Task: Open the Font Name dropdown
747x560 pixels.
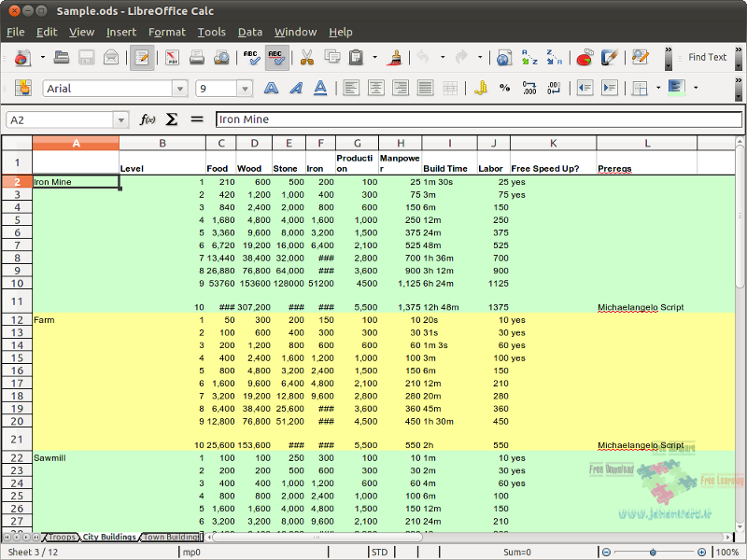Action: click(179, 89)
